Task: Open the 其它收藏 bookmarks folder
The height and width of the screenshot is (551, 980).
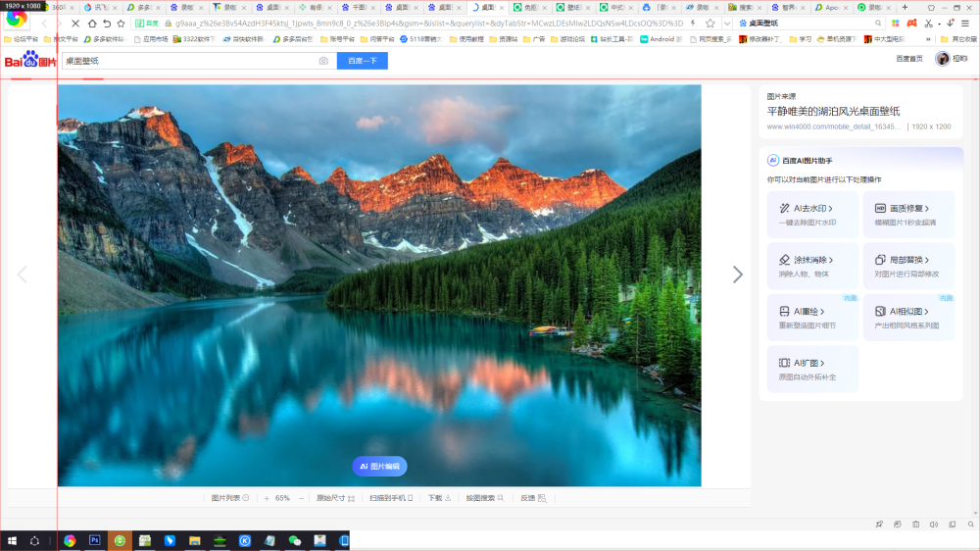Action: pyautogui.click(x=958, y=39)
